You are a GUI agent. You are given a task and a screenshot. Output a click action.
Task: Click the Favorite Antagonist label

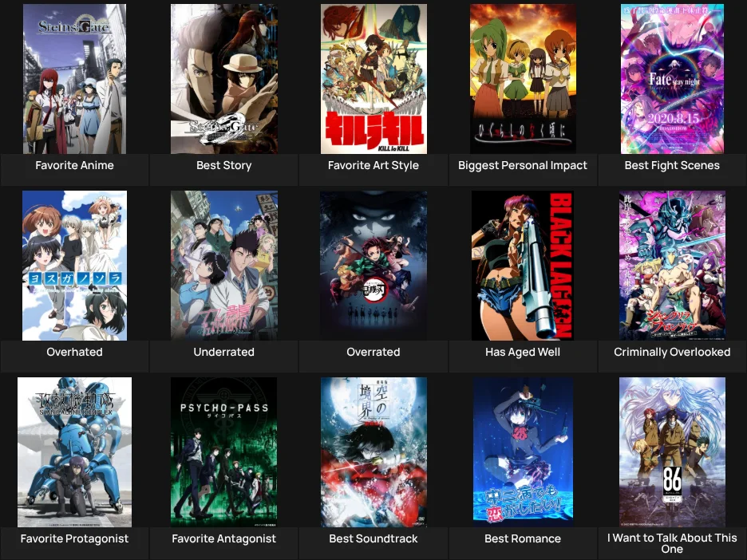pyautogui.click(x=224, y=538)
